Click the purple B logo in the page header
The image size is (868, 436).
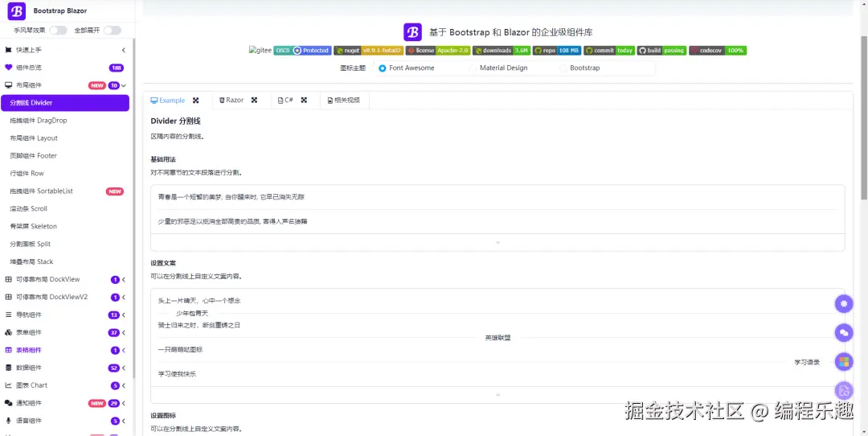[x=412, y=32]
